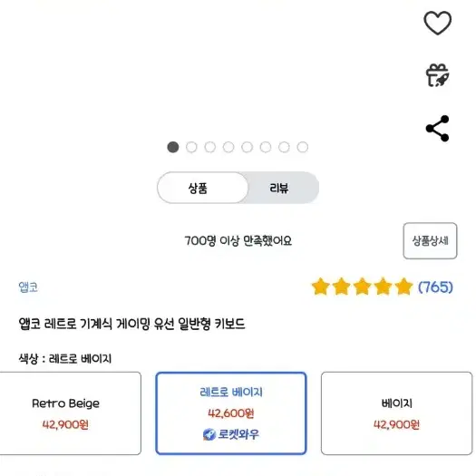The width and height of the screenshot is (476, 476).
Task: Click the Rocket Wow badge icon
Action: 209,434
